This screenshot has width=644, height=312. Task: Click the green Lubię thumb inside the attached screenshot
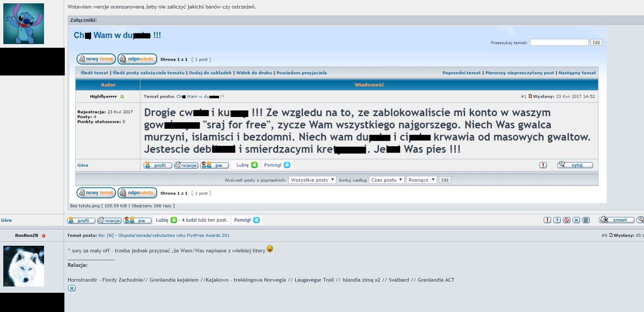tap(254, 165)
